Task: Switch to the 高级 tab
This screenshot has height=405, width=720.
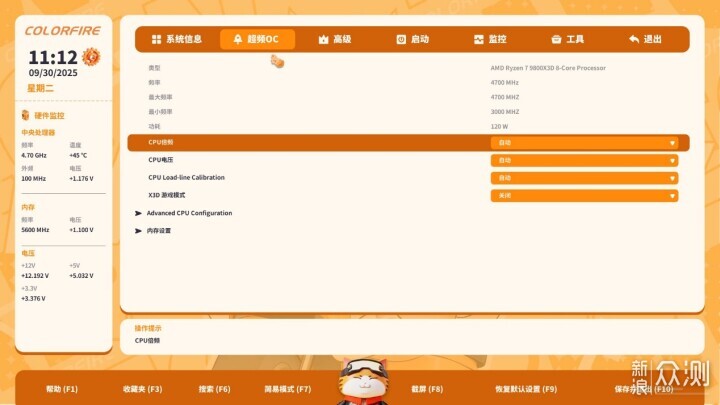Action: pyautogui.click(x=335, y=39)
